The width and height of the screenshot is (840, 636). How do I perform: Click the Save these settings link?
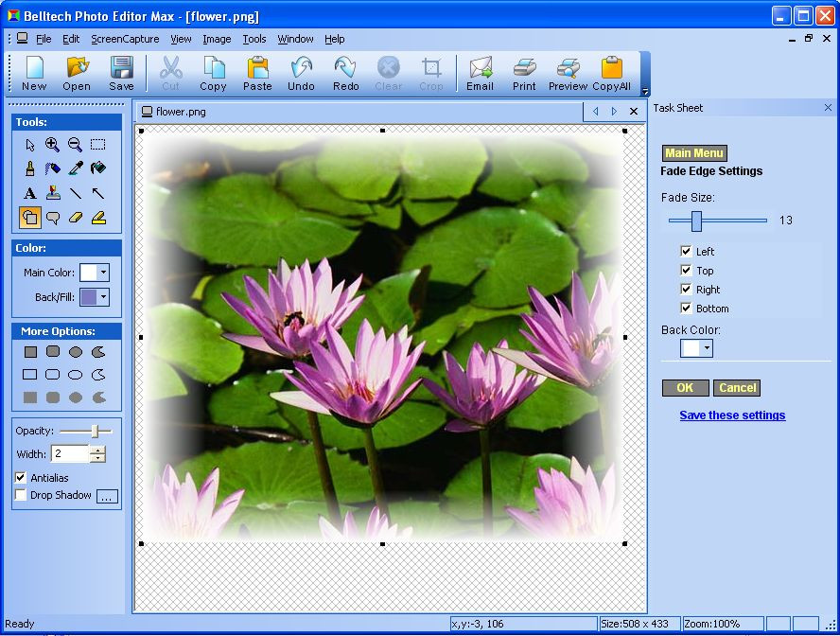(732, 415)
